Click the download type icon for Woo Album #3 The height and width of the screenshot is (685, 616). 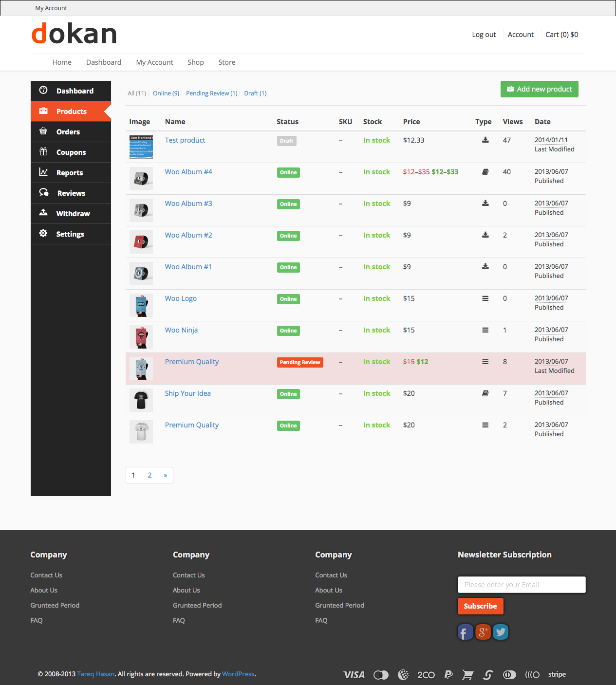(x=485, y=203)
